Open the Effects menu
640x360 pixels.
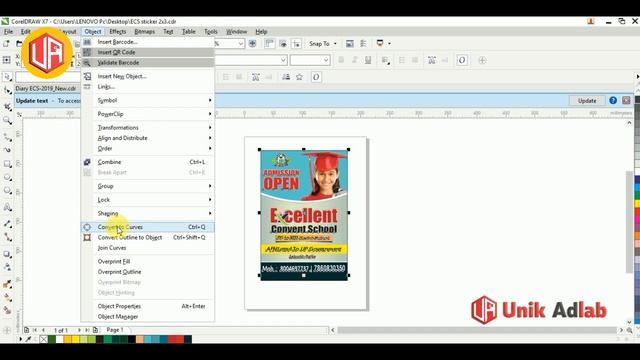pyautogui.click(x=118, y=31)
